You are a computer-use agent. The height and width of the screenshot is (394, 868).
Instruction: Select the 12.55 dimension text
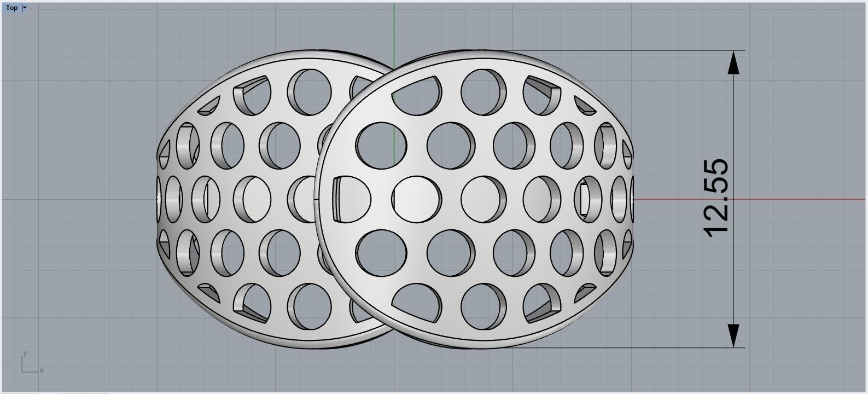(x=716, y=199)
